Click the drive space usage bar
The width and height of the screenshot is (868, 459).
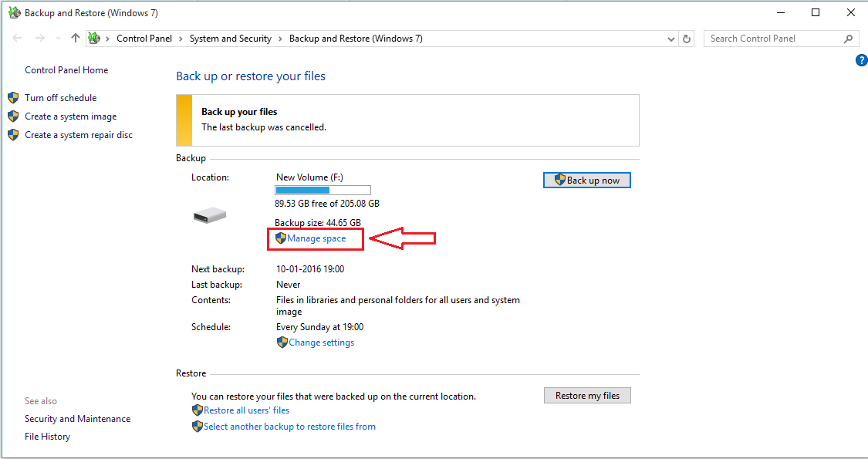tap(323, 190)
